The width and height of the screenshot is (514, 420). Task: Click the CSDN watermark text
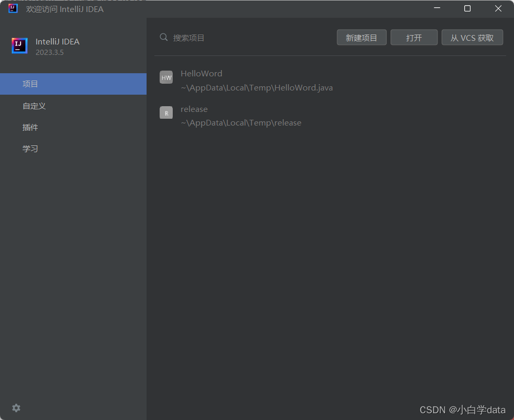coord(462,410)
